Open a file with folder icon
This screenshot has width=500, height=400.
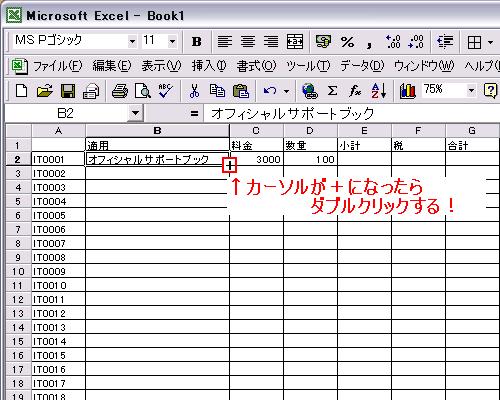pyautogui.click(x=45, y=91)
